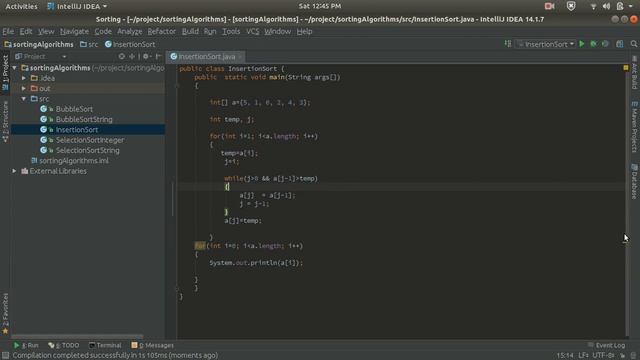Open the Build menu

pyautogui.click(x=190, y=31)
